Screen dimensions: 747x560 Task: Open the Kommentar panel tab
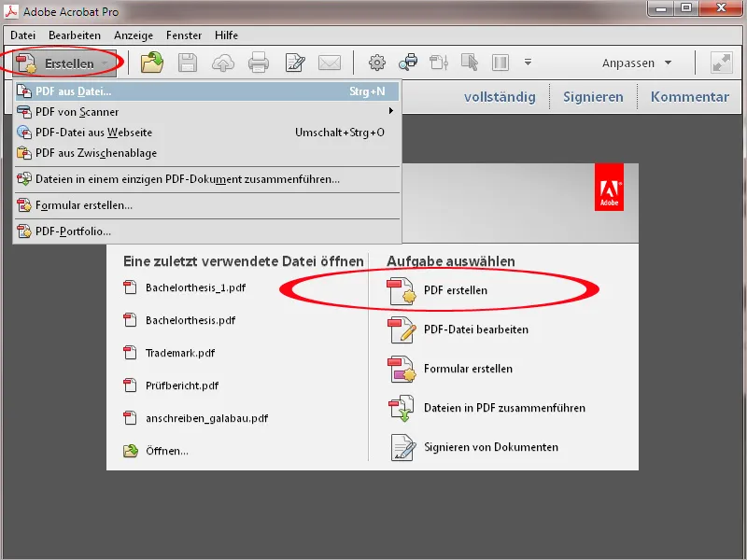click(690, 97)
